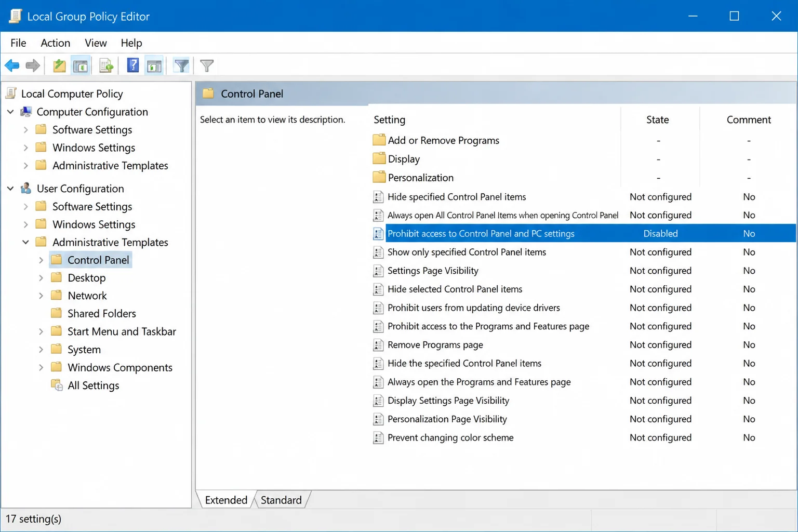Click the blue Back arrow in toolbar
798x532 pixels.
point(12,65)
